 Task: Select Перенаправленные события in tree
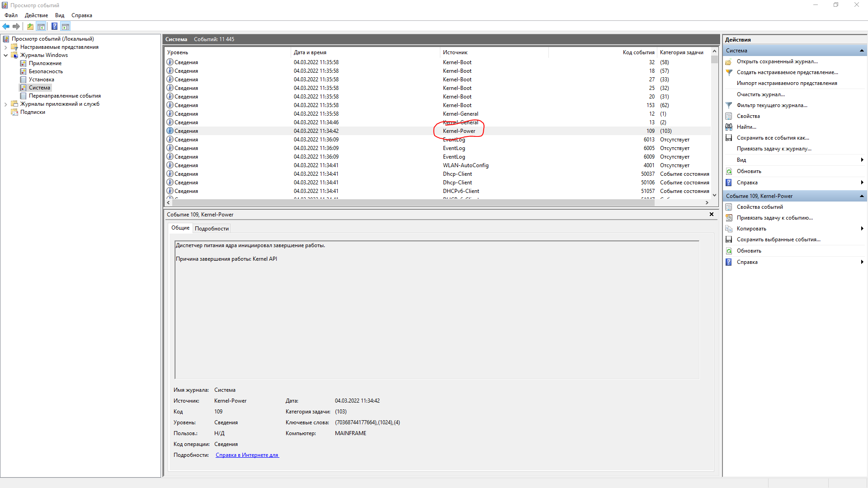(65, 96)
